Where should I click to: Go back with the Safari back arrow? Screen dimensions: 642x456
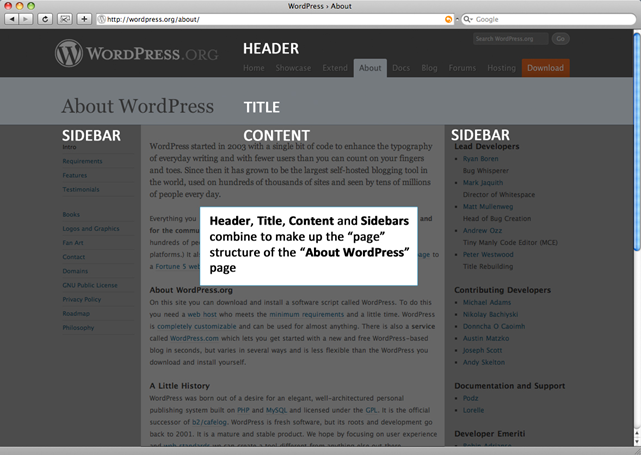(11, 19)
